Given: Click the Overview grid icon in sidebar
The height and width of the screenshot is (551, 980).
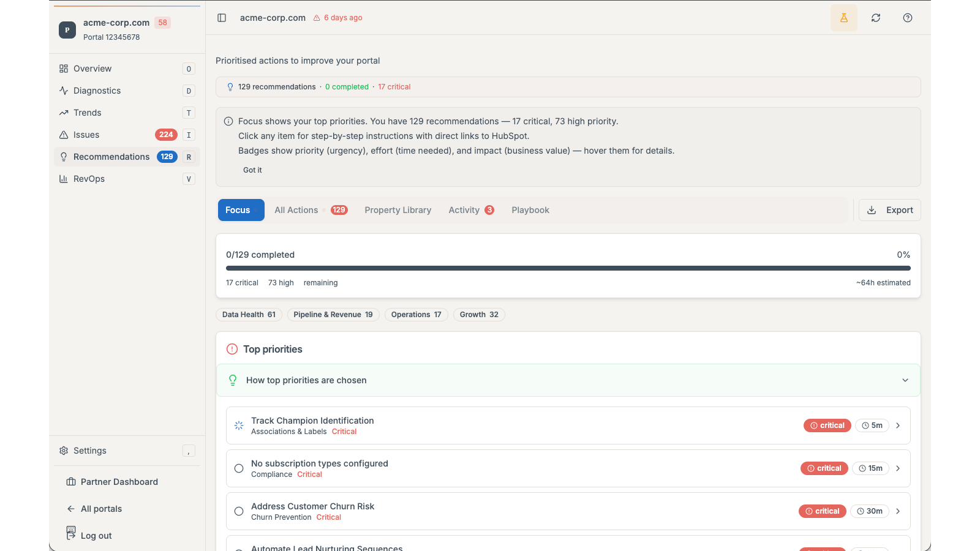Looking at the screenshot, I should click(64, 69).
